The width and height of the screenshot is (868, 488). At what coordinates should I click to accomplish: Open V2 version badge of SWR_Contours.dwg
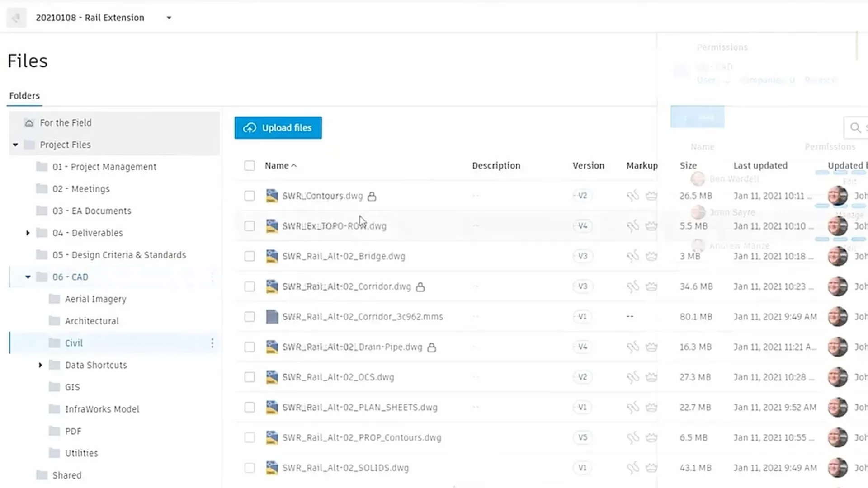(x=582, y=196)
